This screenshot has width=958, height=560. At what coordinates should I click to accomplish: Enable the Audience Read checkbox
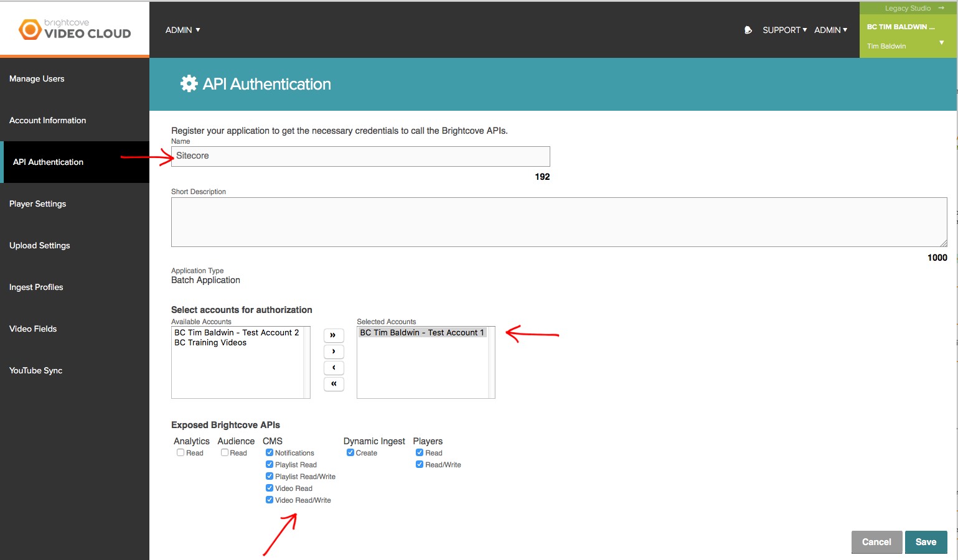point(225,452)
